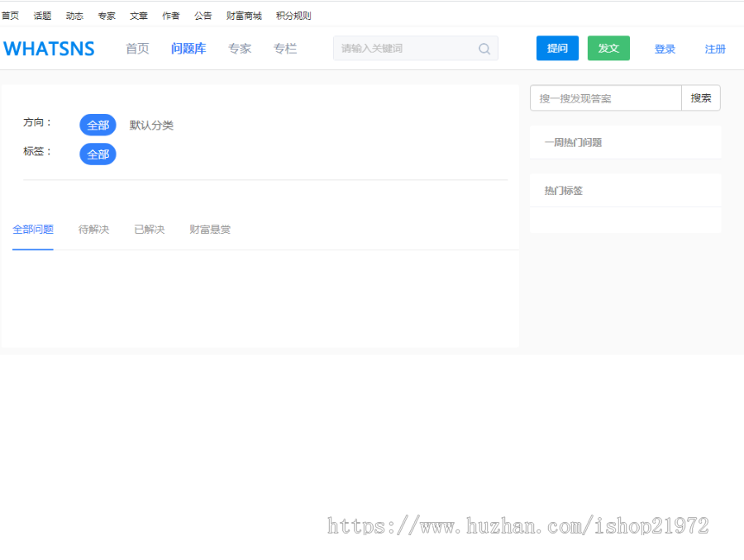Click the WHATSNS logo
This screenshot has height=560, width=744.
(x=49, y=48)
